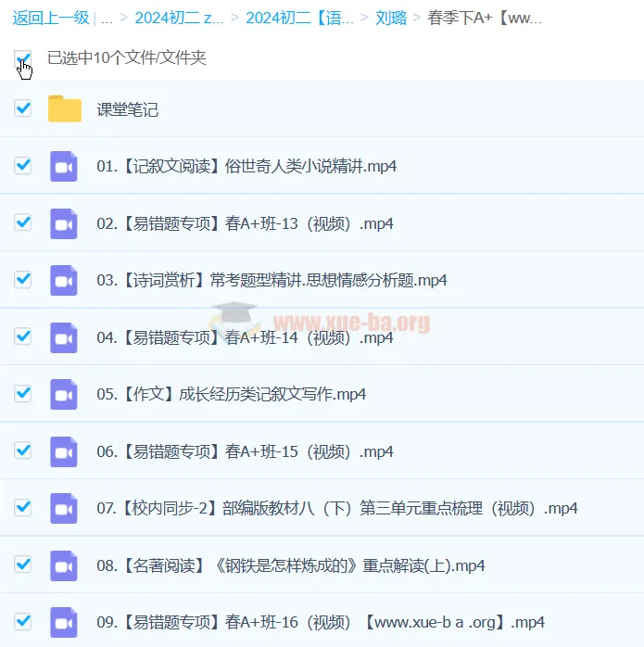Click video icon for 02 易错题专项 春A+班-13
644x647 pixels.
tap(64, 223)
